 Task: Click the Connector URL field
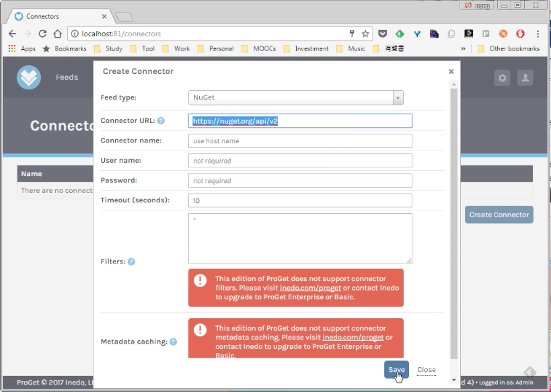[x=300, y=121]
